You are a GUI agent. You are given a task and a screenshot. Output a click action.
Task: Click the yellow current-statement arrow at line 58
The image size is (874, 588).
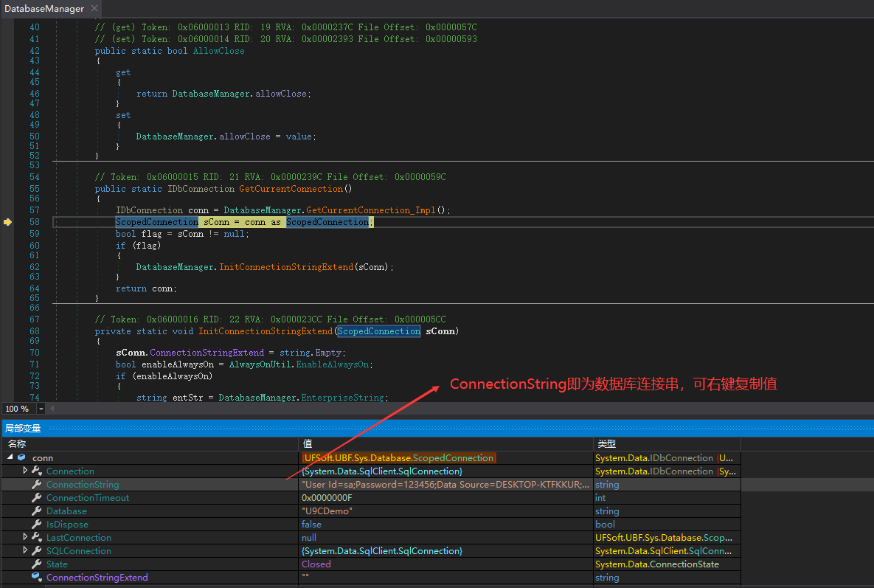coord(8,222)
